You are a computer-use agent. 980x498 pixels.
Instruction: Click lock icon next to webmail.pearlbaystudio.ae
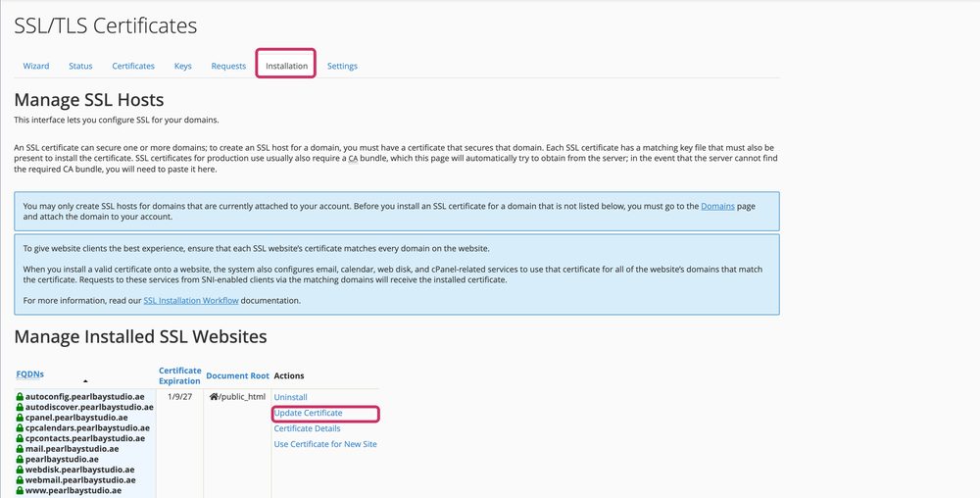20,480
